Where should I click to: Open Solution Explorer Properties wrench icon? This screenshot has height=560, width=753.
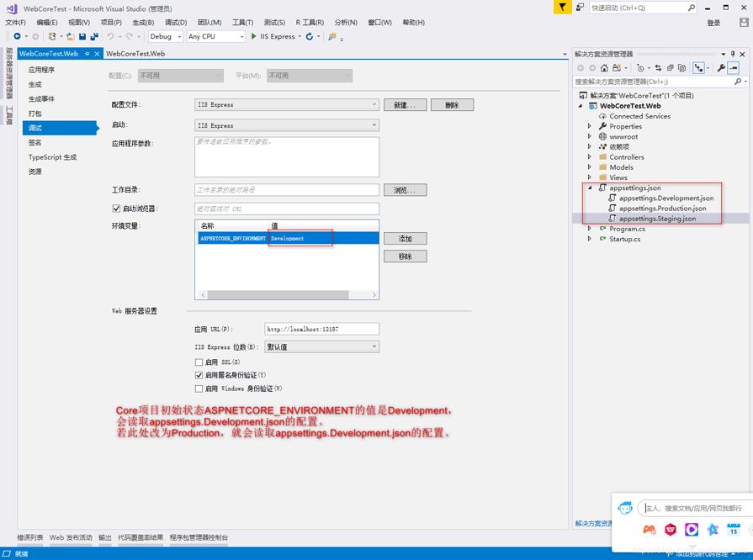point(721,67)
